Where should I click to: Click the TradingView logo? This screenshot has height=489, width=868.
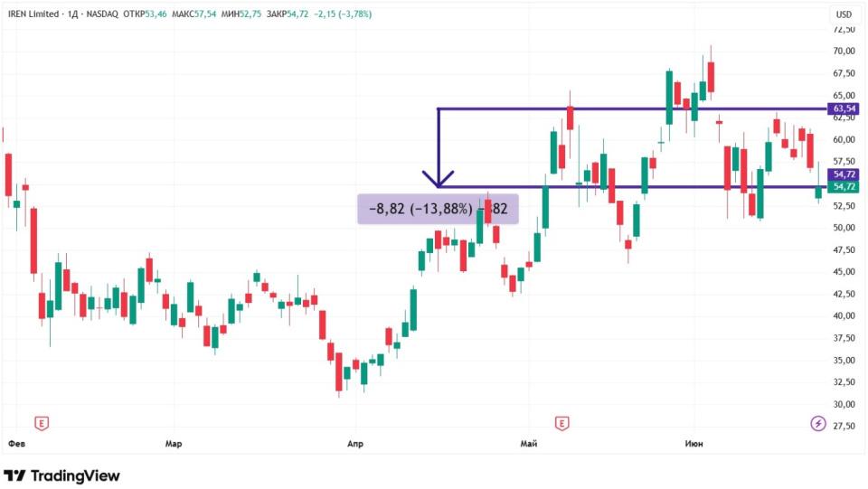point(61,475)
